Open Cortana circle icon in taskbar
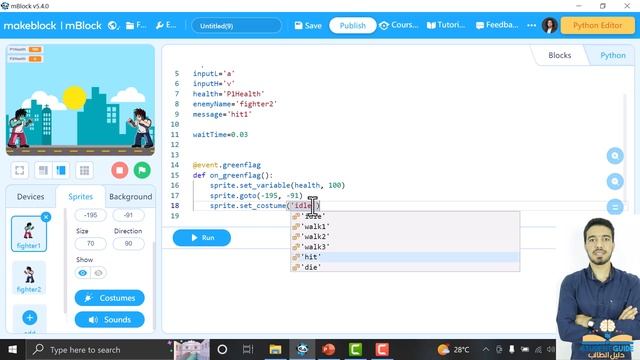Screen dimensions: 640x360 click(222, 350)
